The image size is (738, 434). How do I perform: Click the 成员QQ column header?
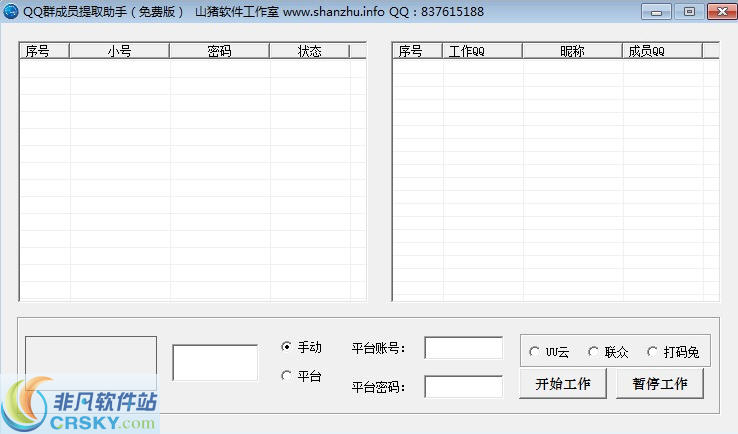coord(662,51)
